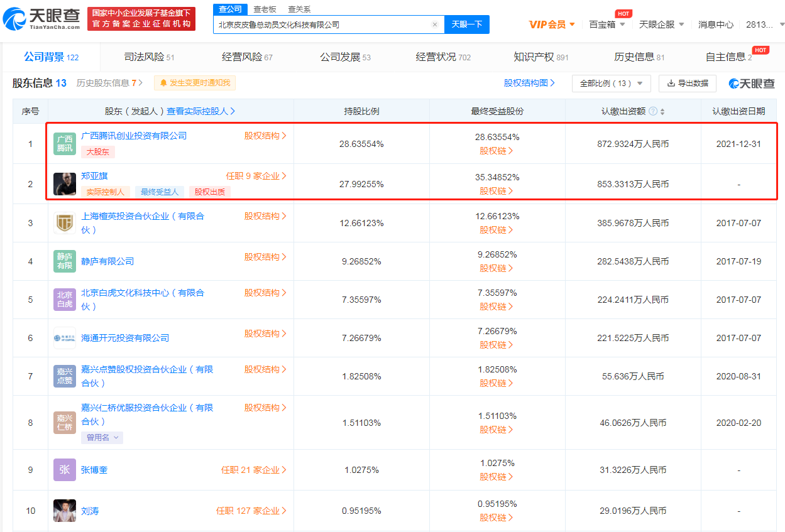Viewport: 785px width, 532px height.
Task: Click the 海通开元 shareholder logo icon
Action: [x=64, y=337]
